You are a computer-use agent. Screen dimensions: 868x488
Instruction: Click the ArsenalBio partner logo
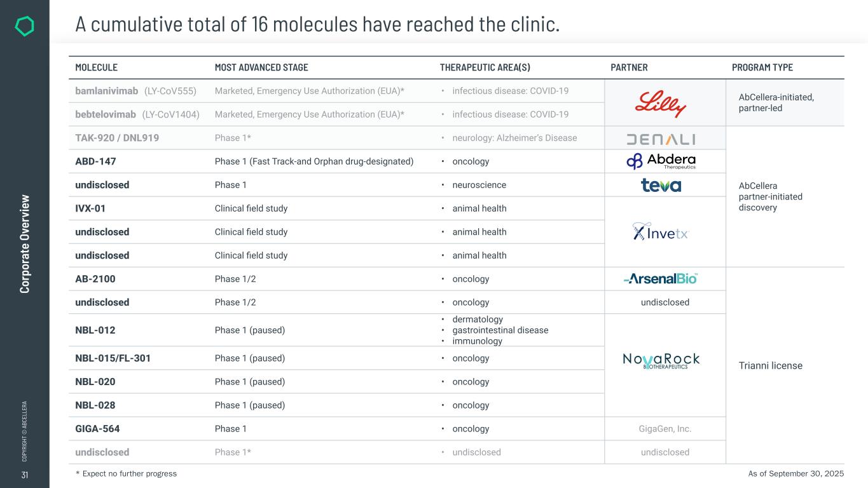[661, 278]
